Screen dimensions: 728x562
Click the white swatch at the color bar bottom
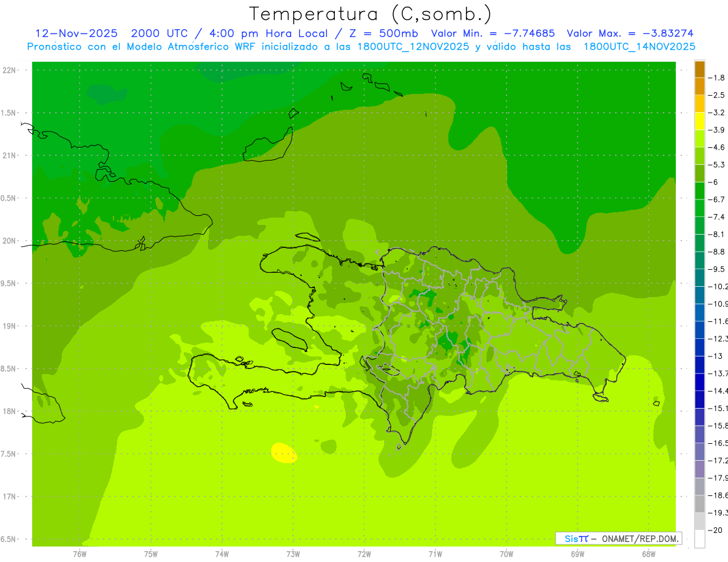pyautogui.click(x=699, y=539)
